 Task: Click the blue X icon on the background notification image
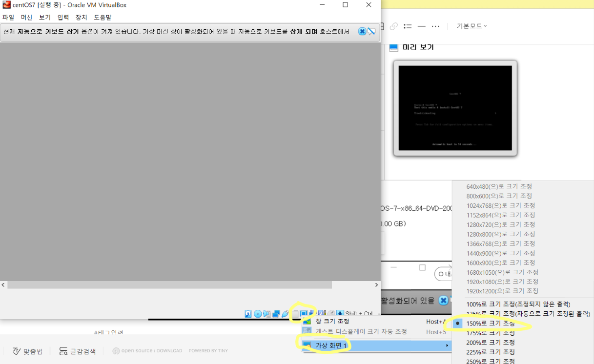tap(443, 301)
